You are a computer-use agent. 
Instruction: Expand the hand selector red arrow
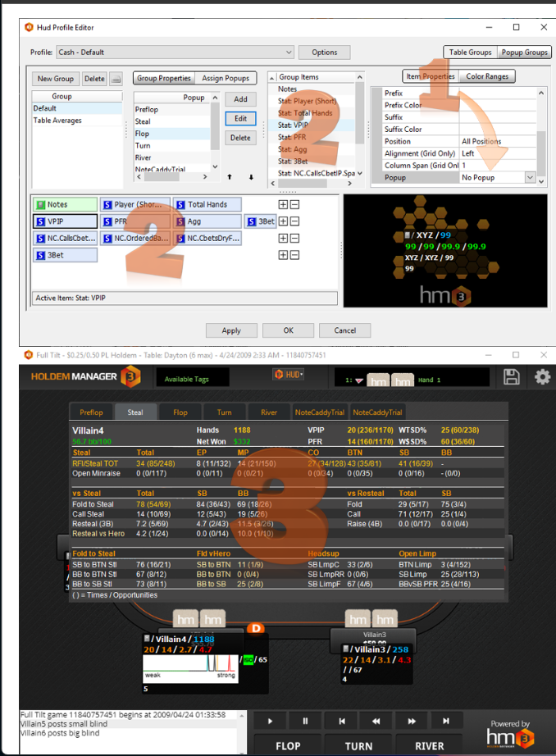[358, 380]
